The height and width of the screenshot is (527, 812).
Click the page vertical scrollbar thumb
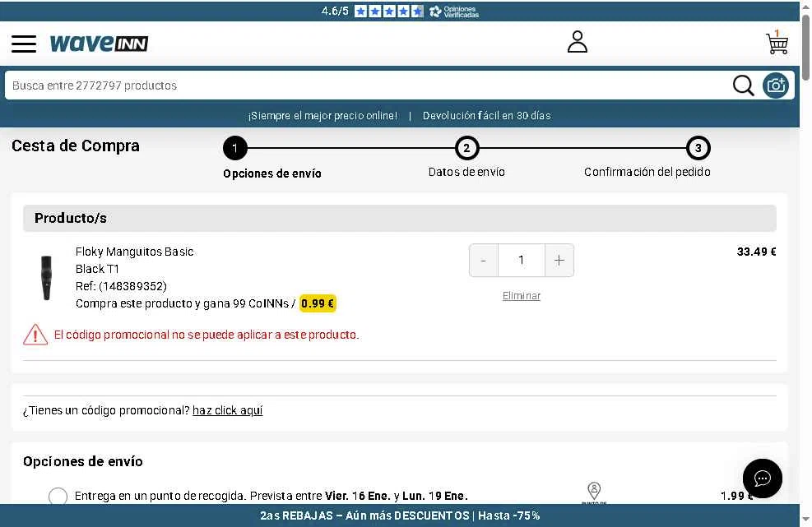[805, 48]
